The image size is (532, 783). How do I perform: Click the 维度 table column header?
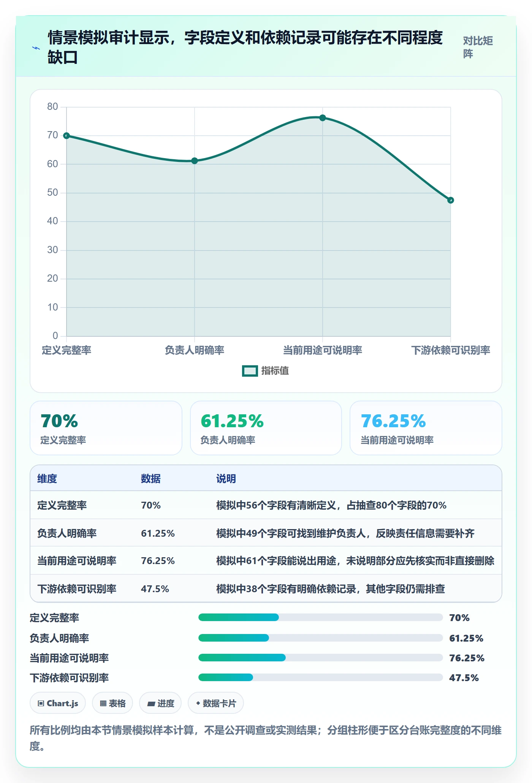click(x=47, y=479)
